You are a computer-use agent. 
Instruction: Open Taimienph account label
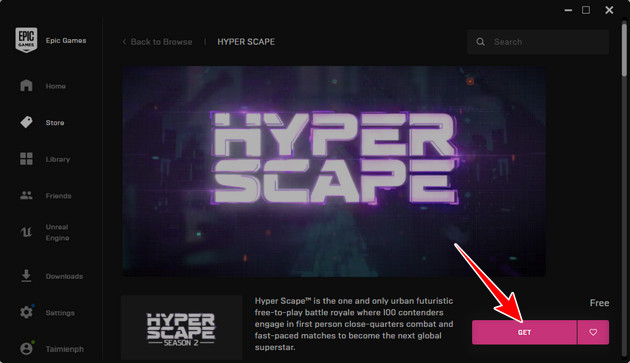(65, 349)
